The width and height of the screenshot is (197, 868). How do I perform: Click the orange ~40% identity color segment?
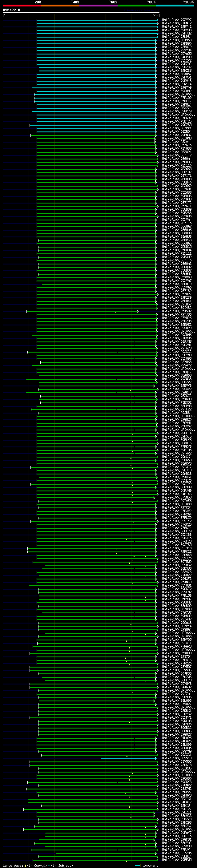pos(60,6)
